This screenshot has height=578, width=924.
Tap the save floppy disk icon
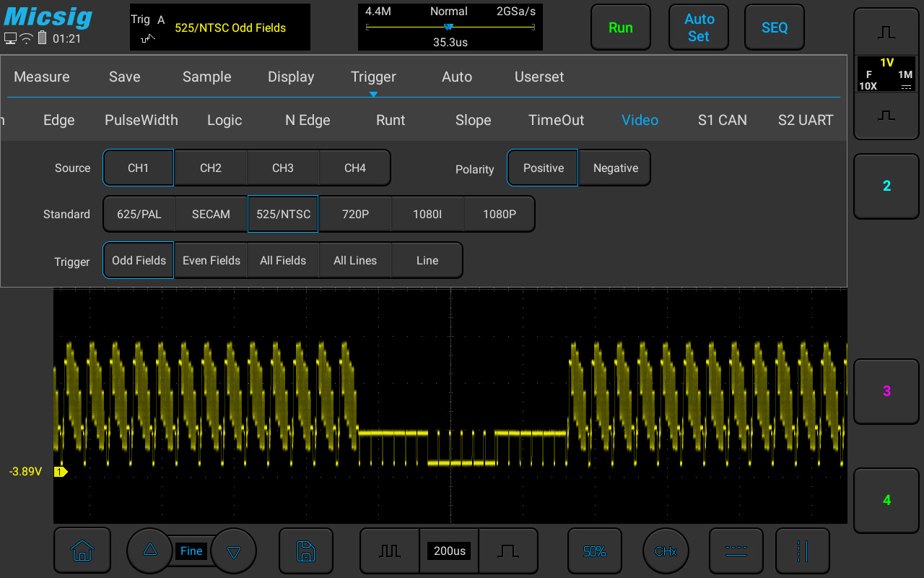306,551
